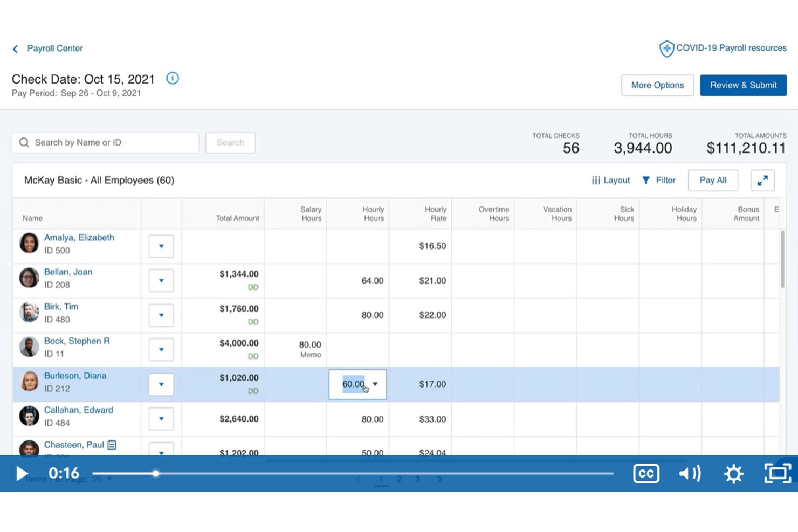Click note icon beside Chasteen, Paul
The width and height of the screenshot is (798, 532).
[x=112, y=445]
